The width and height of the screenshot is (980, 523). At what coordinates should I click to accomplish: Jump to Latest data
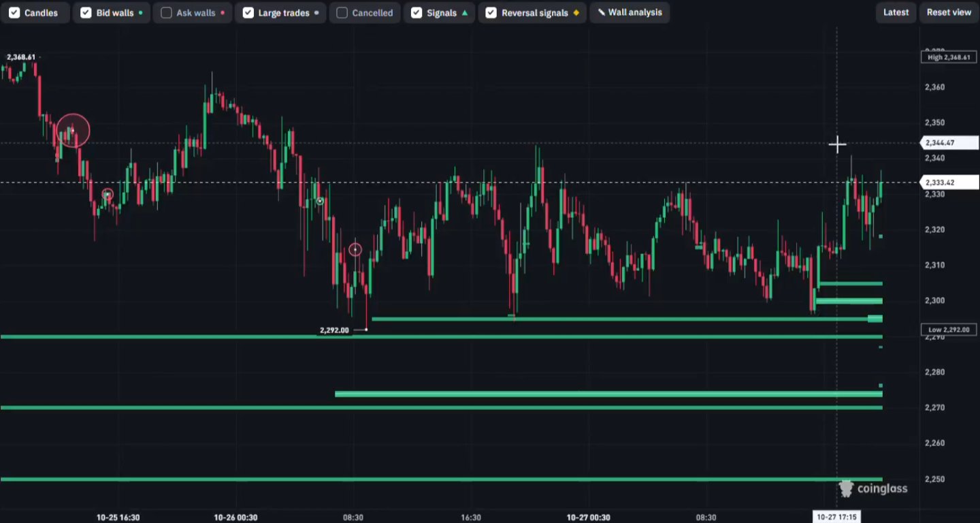coord(896,13)
